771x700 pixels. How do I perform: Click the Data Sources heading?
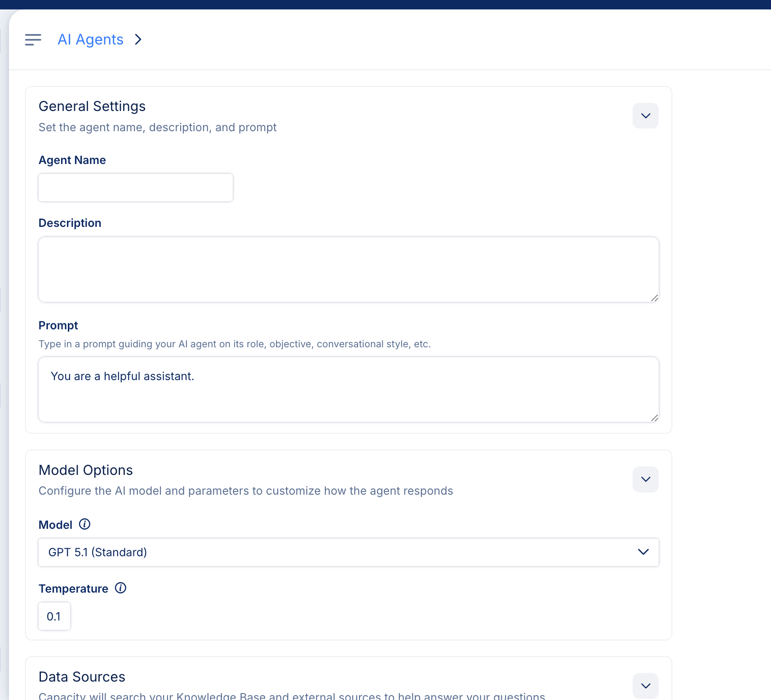[x=82, y=677]
